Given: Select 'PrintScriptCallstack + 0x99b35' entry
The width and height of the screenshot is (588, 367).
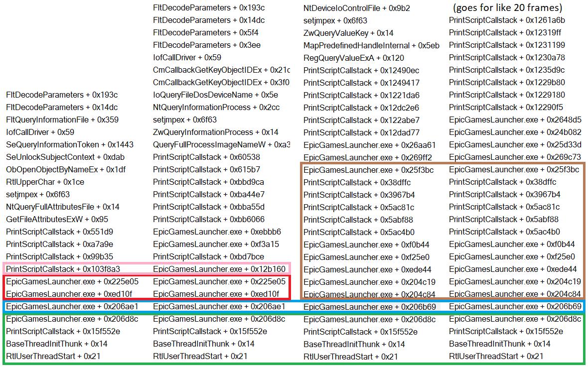Looking at the screenshot, I should pos(60,256).
